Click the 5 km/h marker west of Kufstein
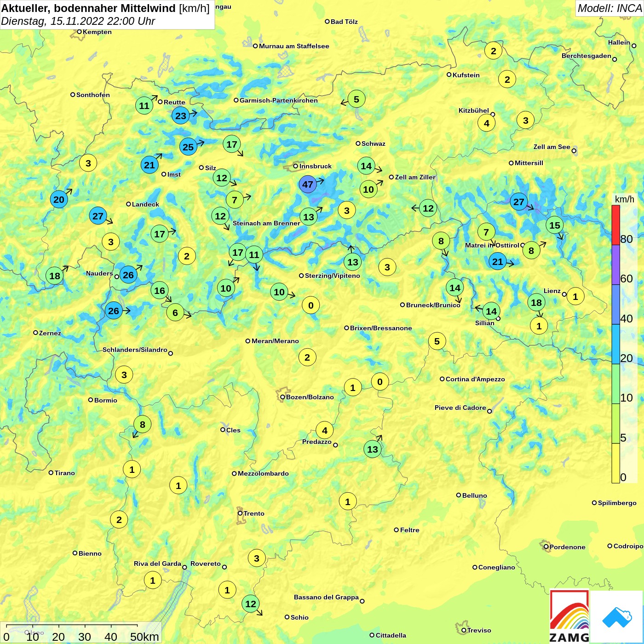This screenshot has height=644, width=644. (x=356, y=99)
